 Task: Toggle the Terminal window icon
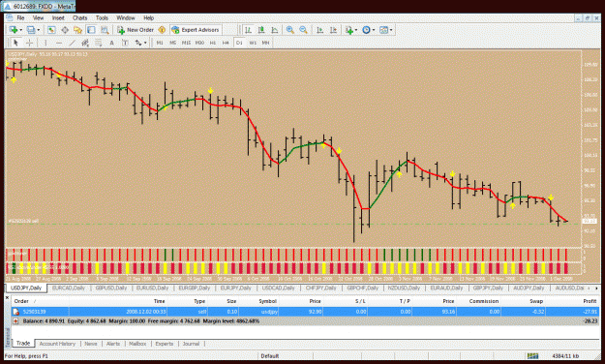pos(91,30)
